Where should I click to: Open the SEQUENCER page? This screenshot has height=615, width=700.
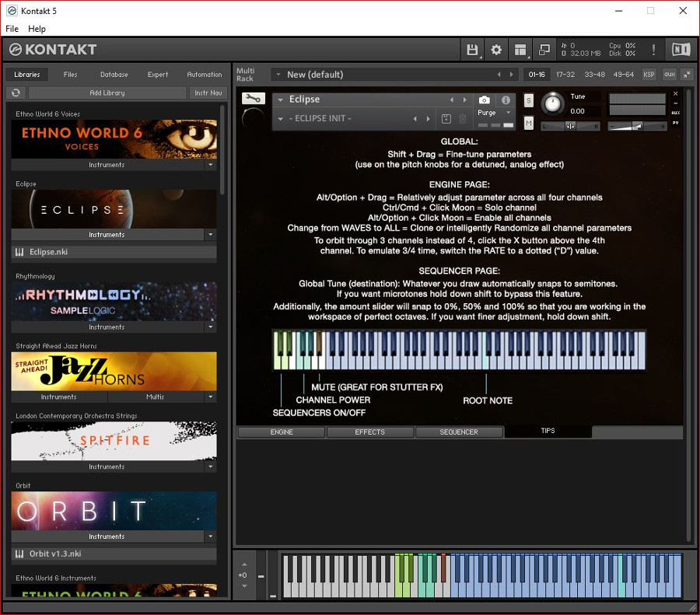tap(458, 432)
